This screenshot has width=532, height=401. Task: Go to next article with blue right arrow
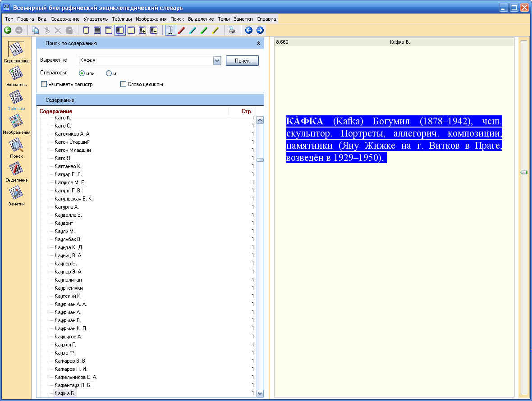coord(260,30)
